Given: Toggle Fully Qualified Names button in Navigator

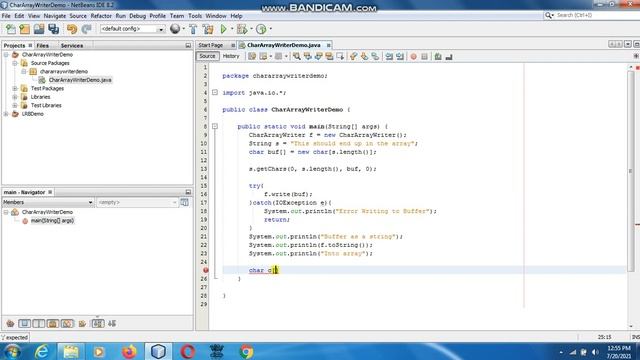Looking at the screenshot, I should (x=82, y=324).
